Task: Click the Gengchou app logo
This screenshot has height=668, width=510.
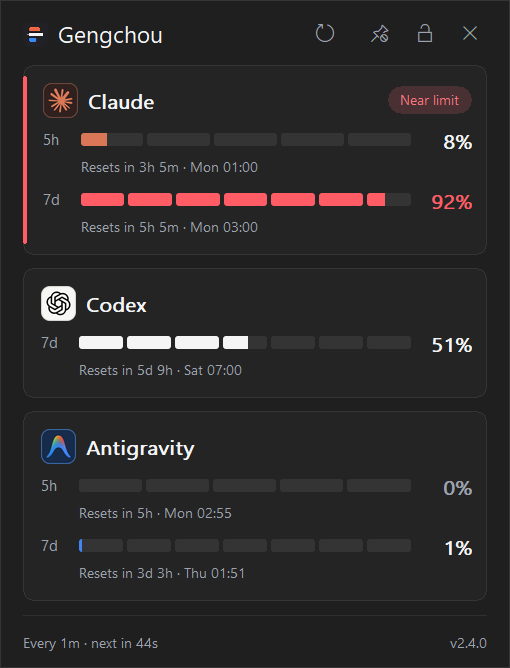Action: [x=35, y=35]
